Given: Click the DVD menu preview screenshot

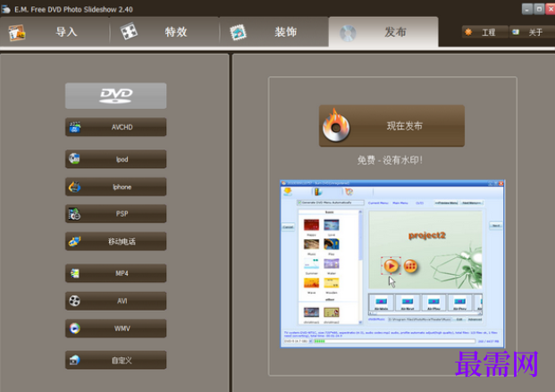Looking at the screenshot, I should [392, 264].
